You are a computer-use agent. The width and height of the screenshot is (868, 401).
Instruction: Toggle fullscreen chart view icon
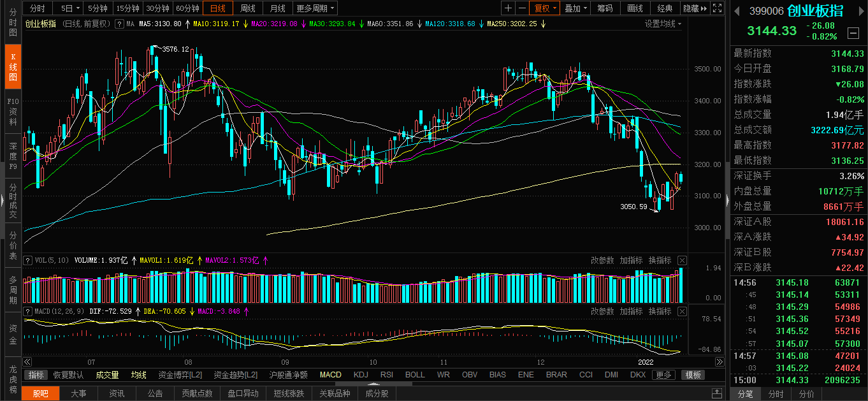717,8
